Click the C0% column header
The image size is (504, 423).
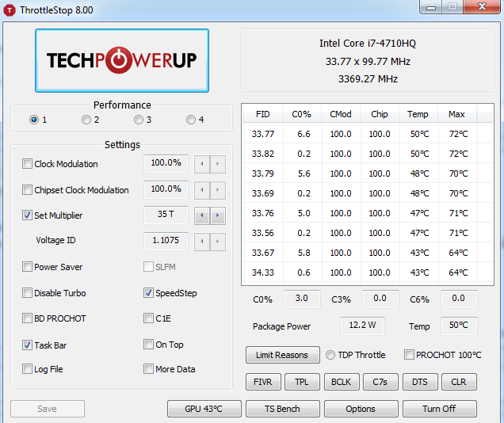pos(301,114)
